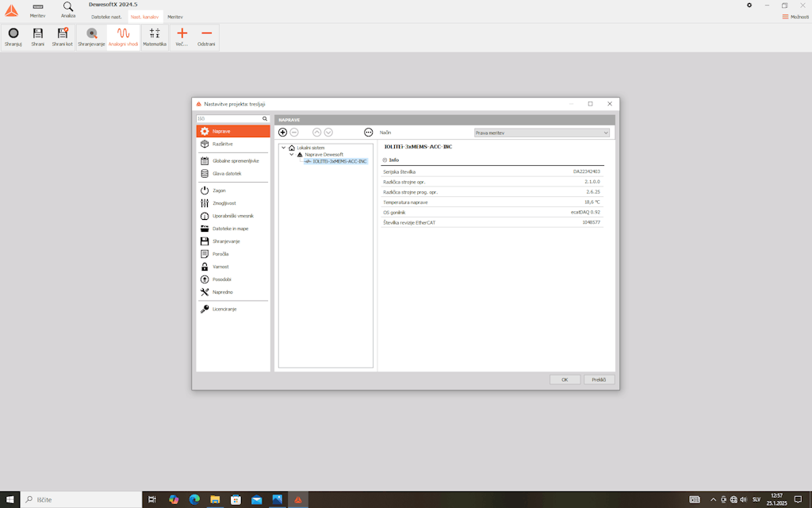Viewport: 812px width, 508px height.
Task: Open the Zmogljivost settings section
Action: click(233, 203)
